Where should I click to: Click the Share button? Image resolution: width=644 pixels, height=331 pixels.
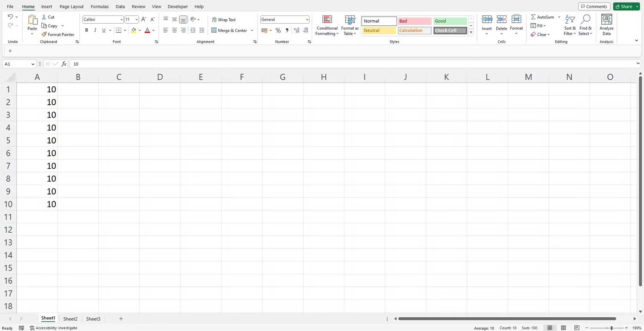click(x=624, y=6)
